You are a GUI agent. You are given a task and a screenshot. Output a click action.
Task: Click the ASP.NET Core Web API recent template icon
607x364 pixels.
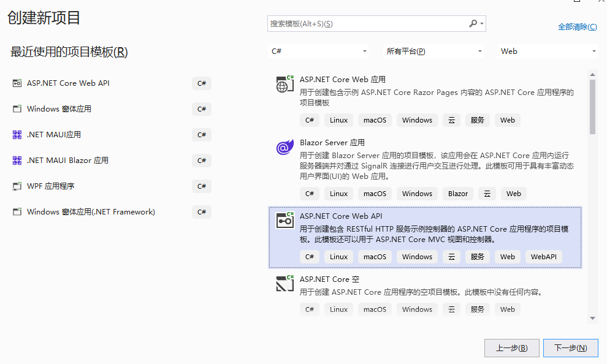tap(17, 83)
